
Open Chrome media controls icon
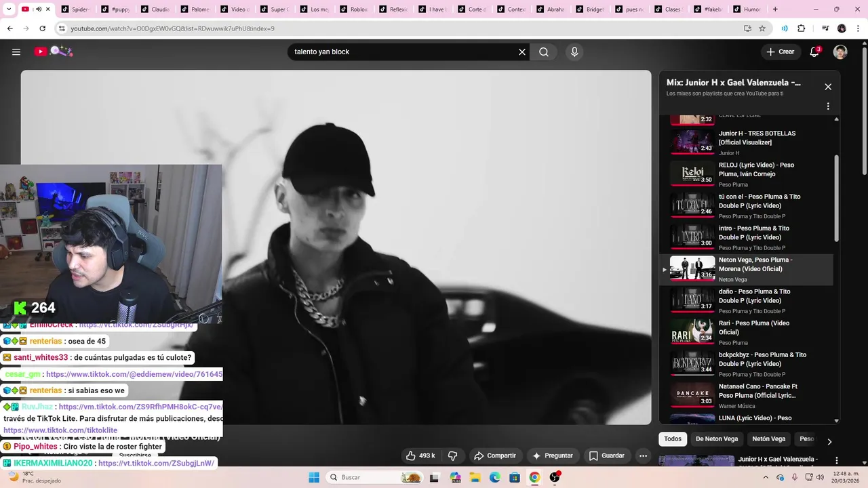pos(825,28)
